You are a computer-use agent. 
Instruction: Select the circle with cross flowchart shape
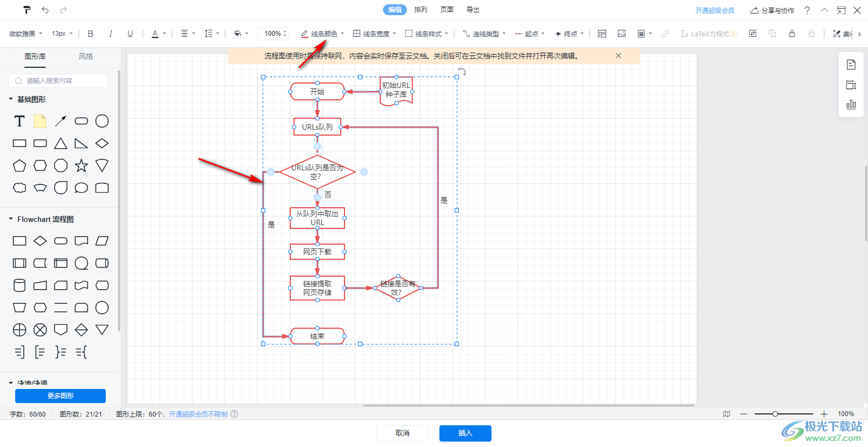tap(20, 330)
